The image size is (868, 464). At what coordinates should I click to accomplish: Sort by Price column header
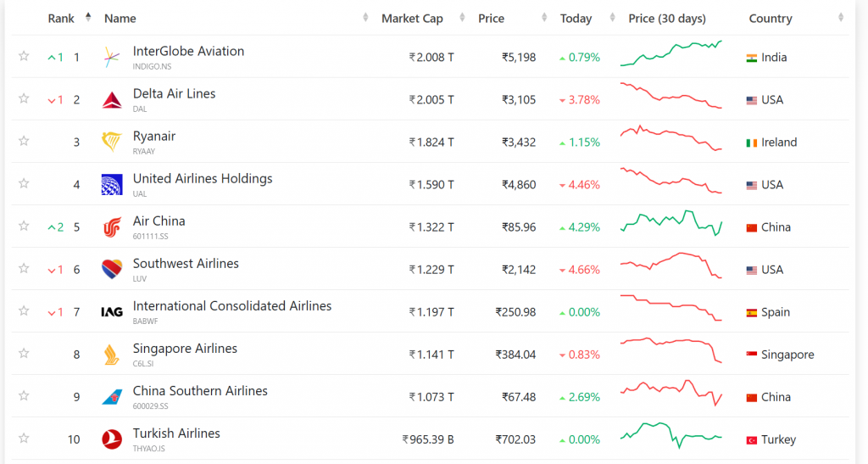coord(491,19)
